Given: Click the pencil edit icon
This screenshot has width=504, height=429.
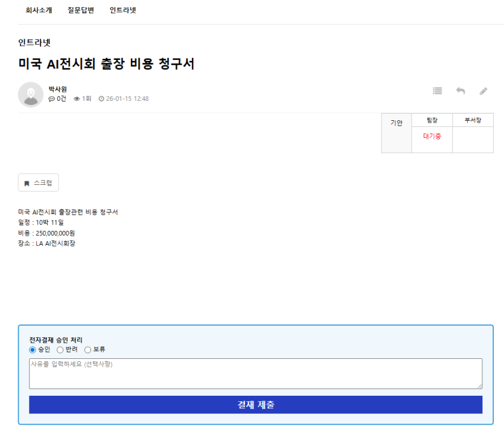Looking at the screenshot, I should coord(483,91).
